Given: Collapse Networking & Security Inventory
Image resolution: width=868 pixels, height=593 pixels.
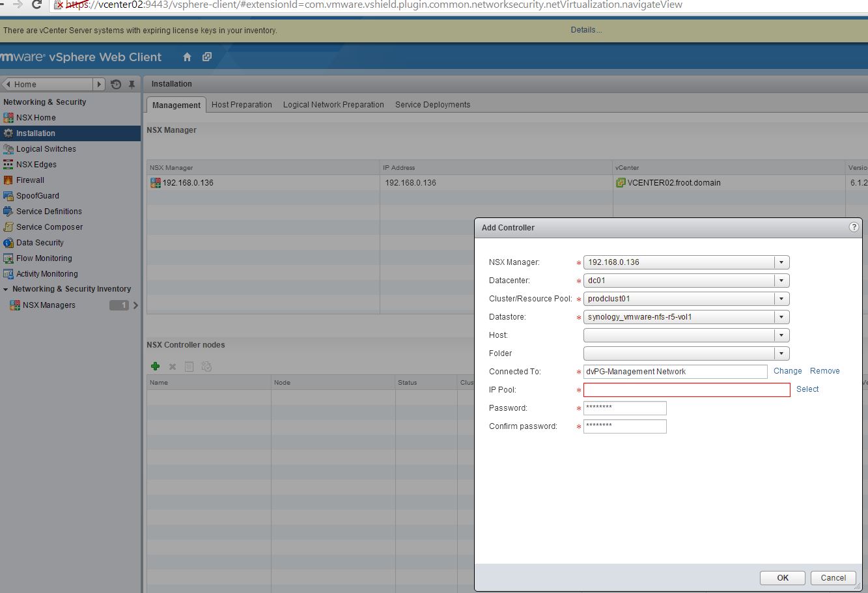Looking at the screenshot, I should coord(7,288).
